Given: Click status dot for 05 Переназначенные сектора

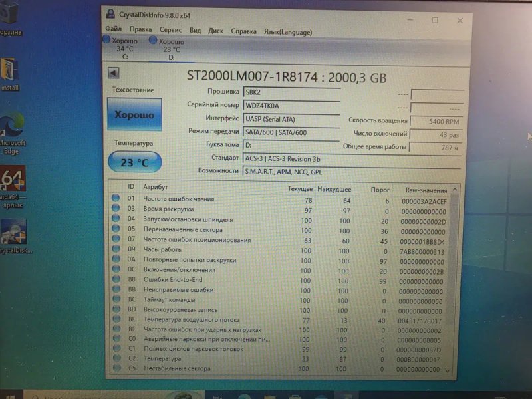Looking at the screenshot, I should tap(116, 228).
